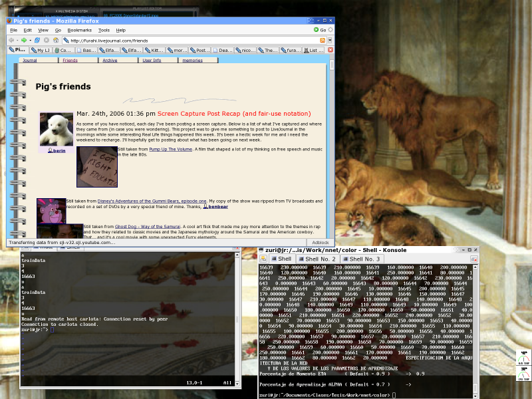The image size is (532, 399).
Task: Click the Adblock status bar button
Action: coord(321,243)
